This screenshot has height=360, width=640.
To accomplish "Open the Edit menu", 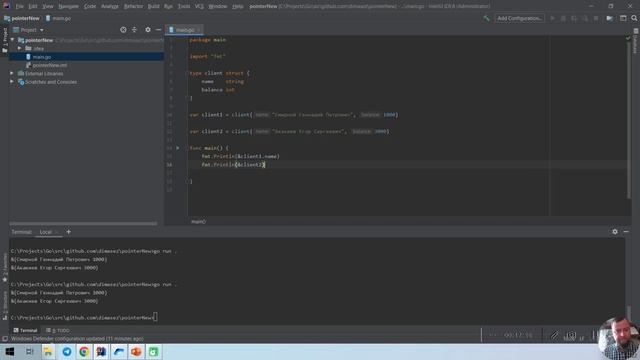I will [x=33, y=6].
